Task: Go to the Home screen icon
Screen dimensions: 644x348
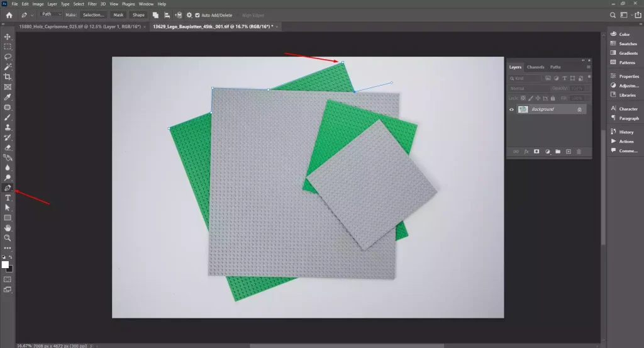Action: tap(9, 15)
